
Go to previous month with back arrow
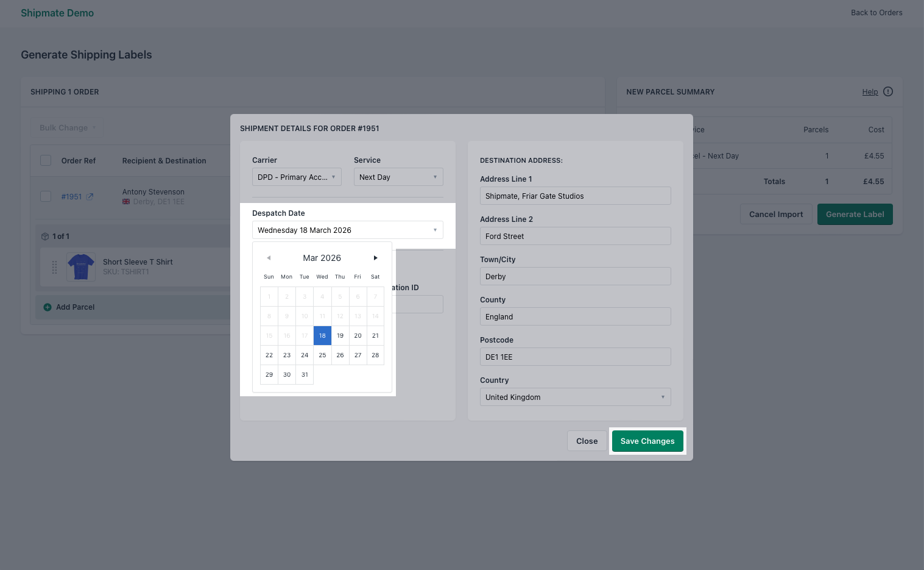(x=269, y=258)
